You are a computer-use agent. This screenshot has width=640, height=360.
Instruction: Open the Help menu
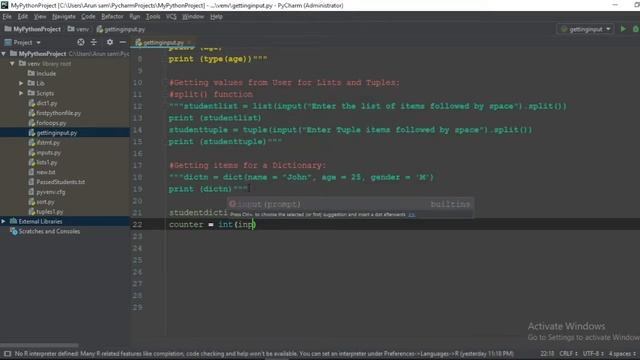[216, 17]
